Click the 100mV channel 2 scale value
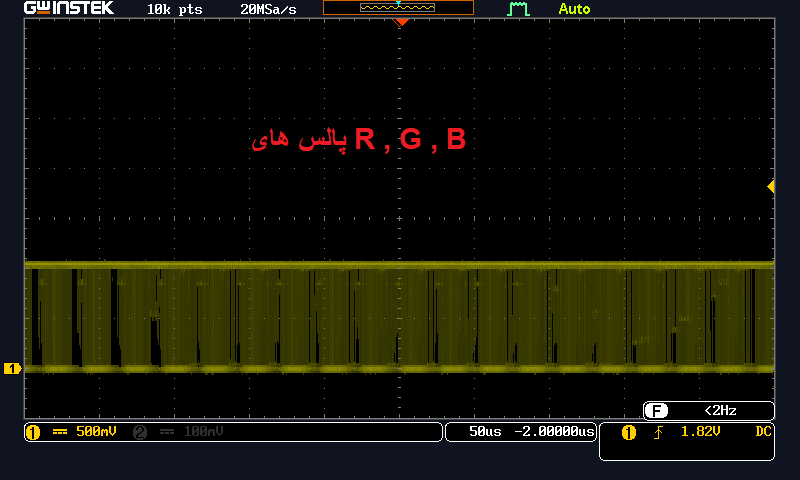800x480 pixels. click(204, 432)
